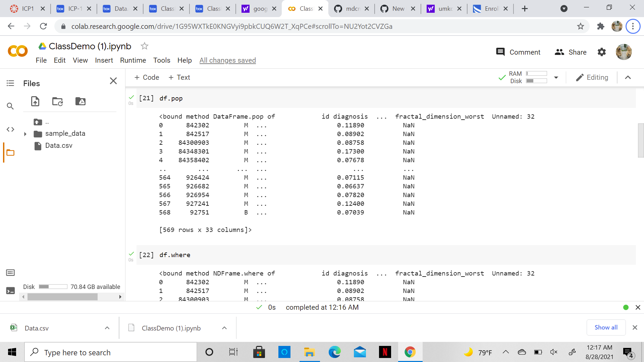Open the View menu
The width and height of the screenshot is (644, 362).
tap(80, 60)
